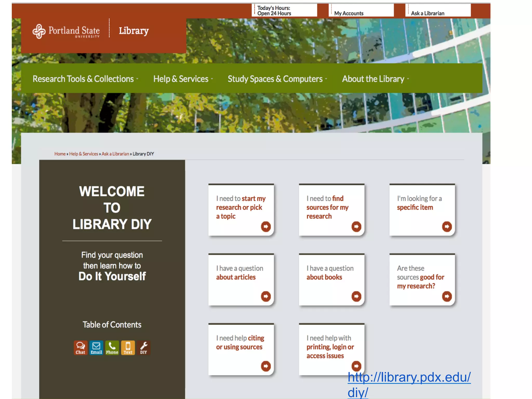Viewport: 532px width, 399px height.
Task: Click the DIY wrench icon
Action: (x=144, y=348)
